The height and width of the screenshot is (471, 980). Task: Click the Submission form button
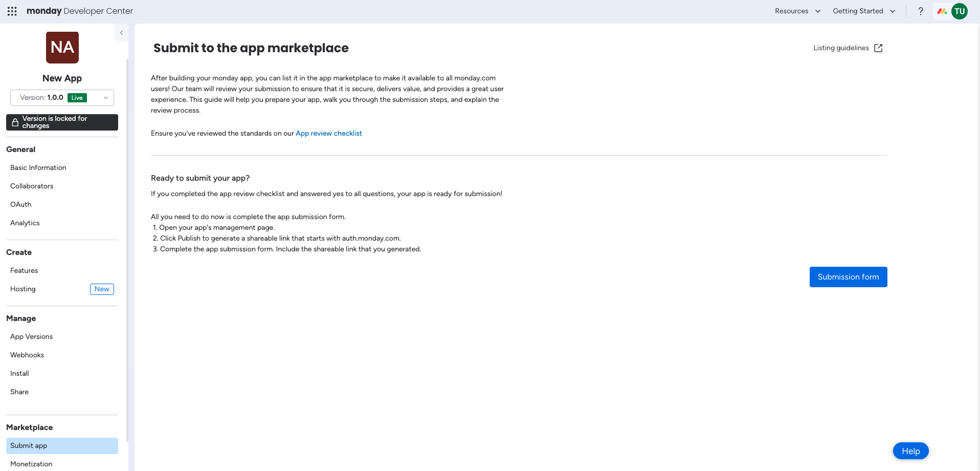(x=848, y=277)
